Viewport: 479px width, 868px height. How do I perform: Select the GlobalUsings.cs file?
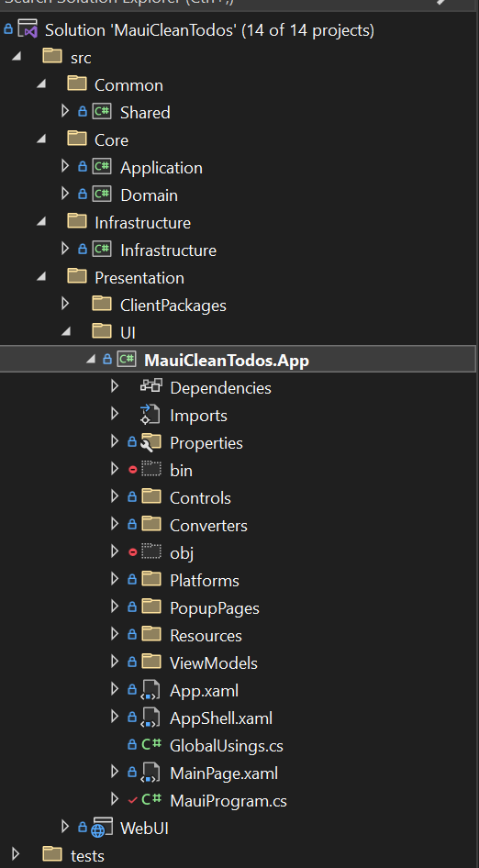click(227, 746)
